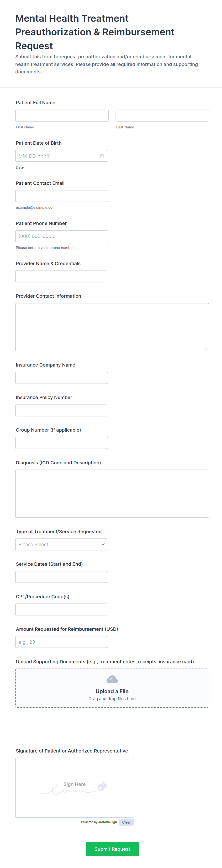Select the Insurance Company Name field
This screenshot has width=222, height=868.
click(x=62, y=378)
